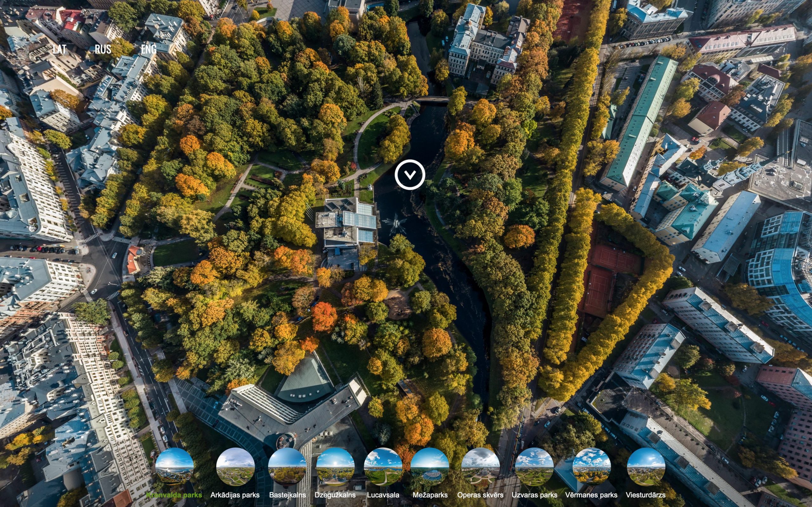This screenshot has width=812, height=507.
Task: Click the Kronvalda parks text label
Action: pyautogui.click(x=174, y=495)
